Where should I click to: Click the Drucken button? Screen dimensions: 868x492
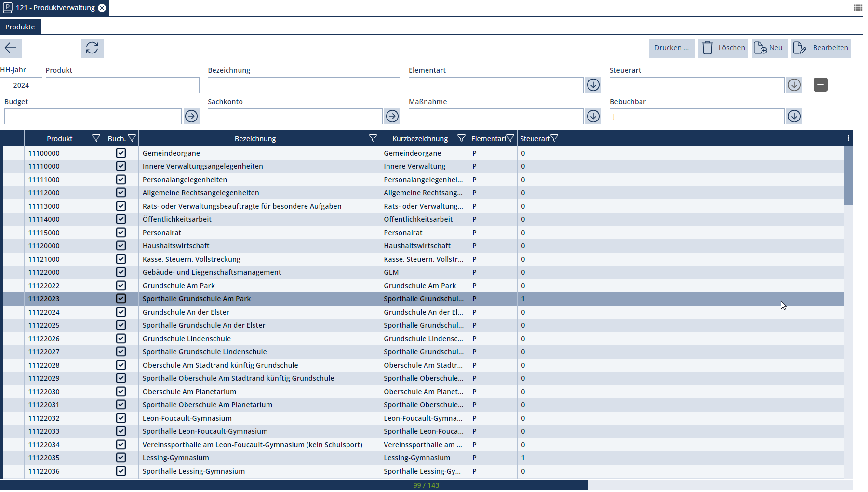tap(671, 48)
